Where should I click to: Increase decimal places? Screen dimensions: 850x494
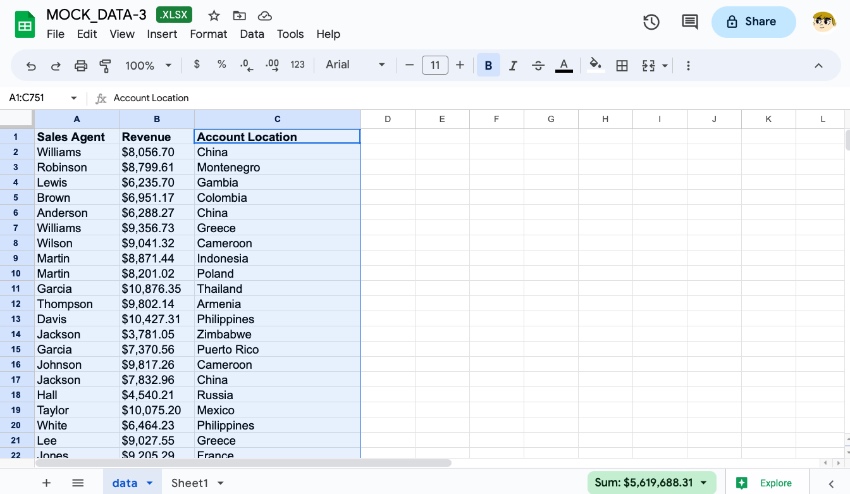[272, 66]
